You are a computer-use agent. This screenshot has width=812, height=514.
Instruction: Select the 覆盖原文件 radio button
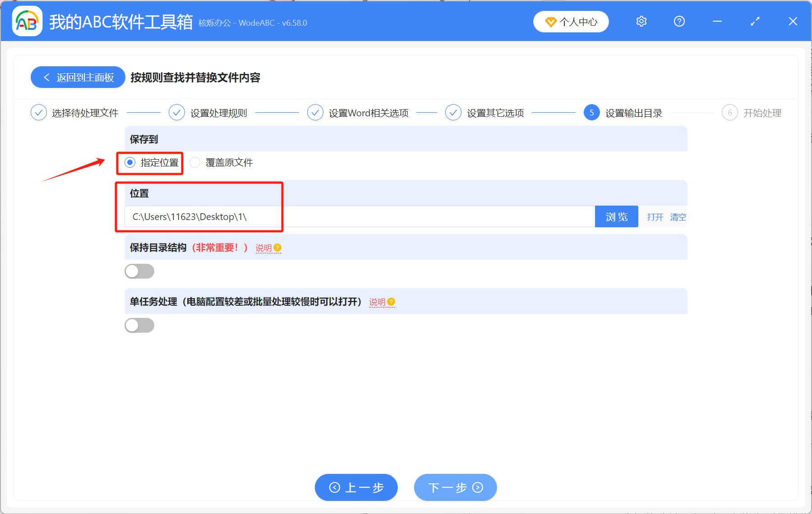195,162
